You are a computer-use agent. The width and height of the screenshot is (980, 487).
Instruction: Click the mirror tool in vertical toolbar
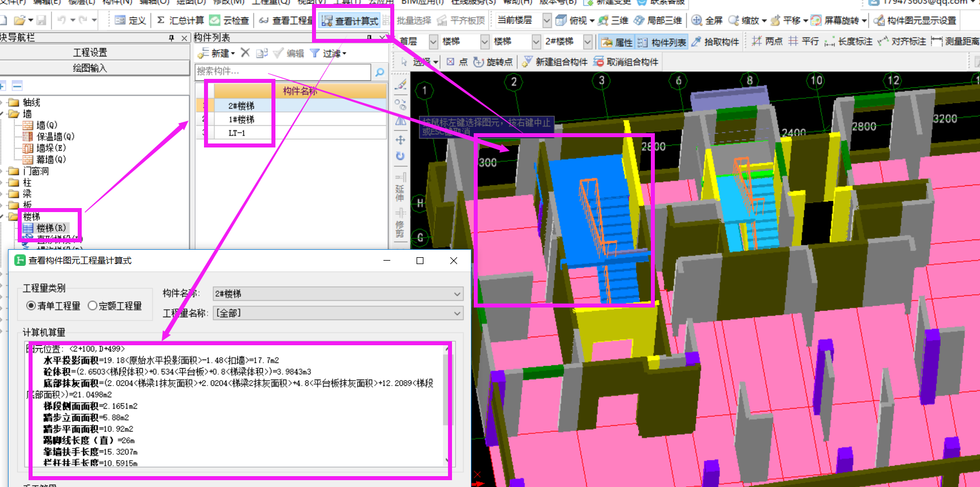(x=401, y=121)
